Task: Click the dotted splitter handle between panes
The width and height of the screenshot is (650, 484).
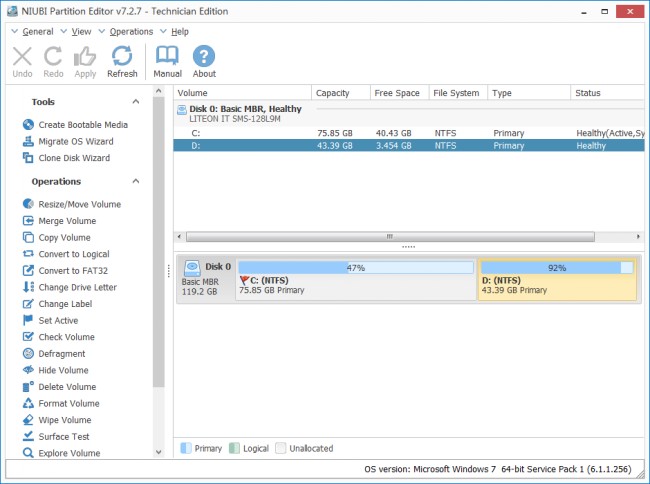Action: click(408, 247)
